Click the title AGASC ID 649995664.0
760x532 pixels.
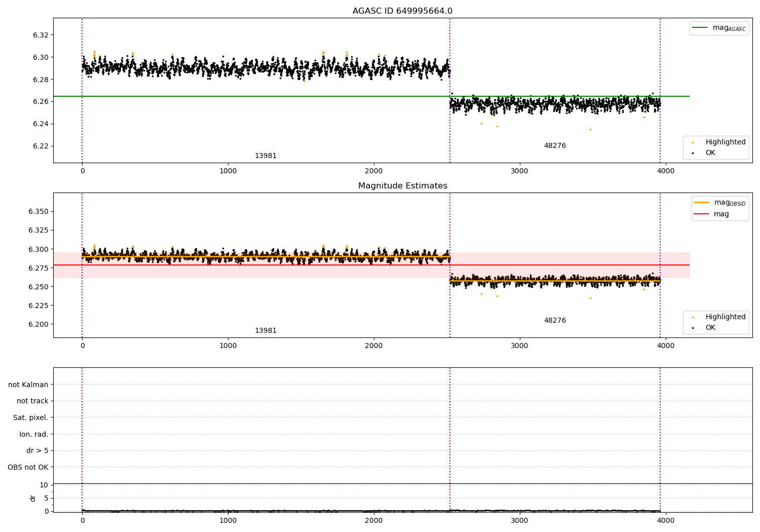point(402,11)
